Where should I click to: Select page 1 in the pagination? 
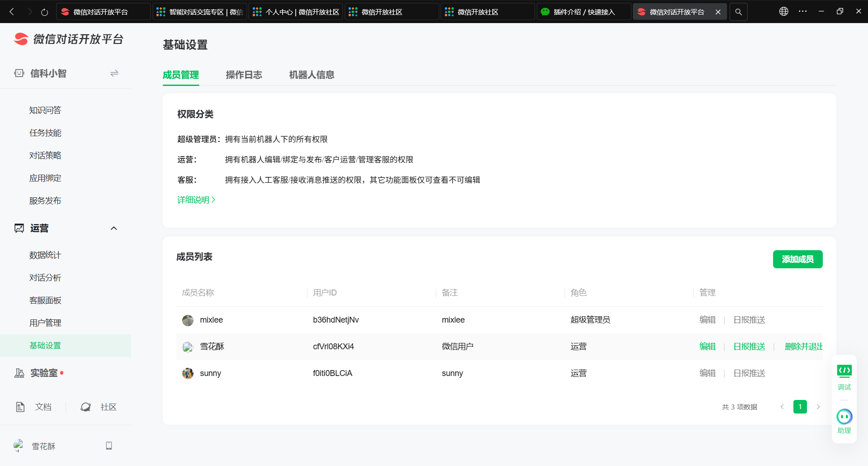[x=800, y=407]
